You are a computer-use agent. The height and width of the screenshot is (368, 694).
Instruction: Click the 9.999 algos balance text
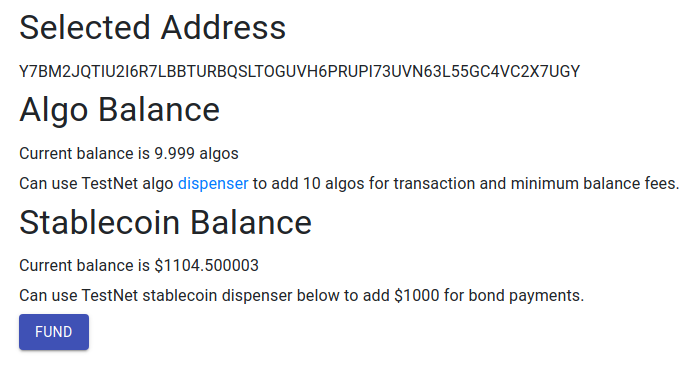coord(197,154)
